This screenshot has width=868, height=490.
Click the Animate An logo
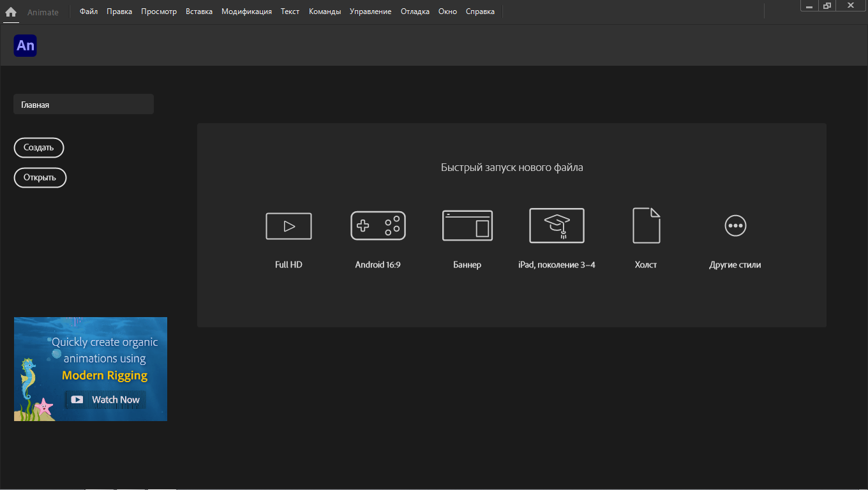coord(25,45)
